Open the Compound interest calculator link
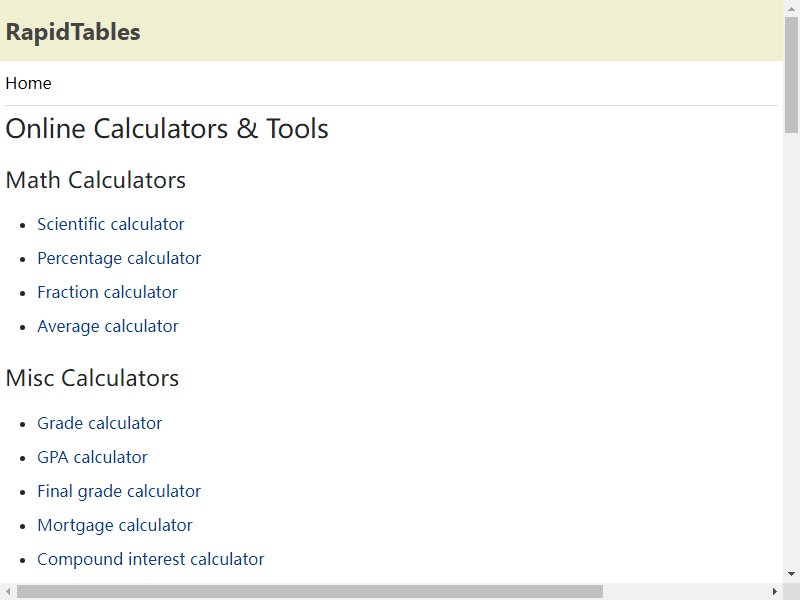The image size is (800, 600). point(151,559)
